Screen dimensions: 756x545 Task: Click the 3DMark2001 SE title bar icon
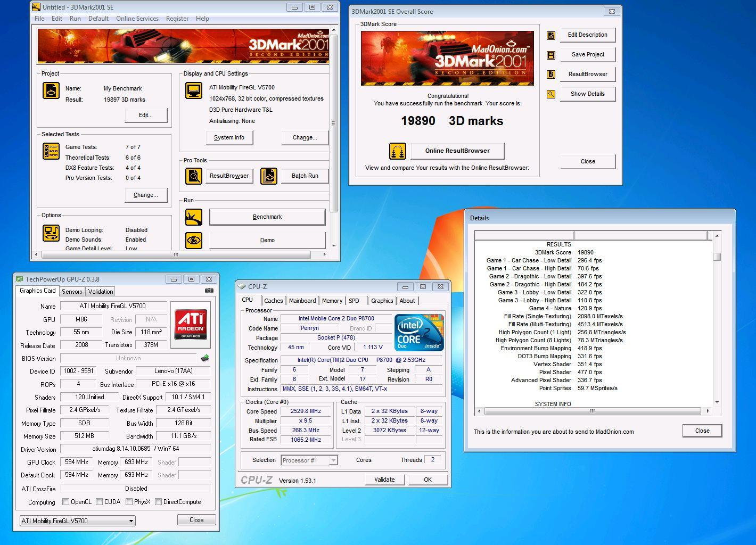pos(36,7)
